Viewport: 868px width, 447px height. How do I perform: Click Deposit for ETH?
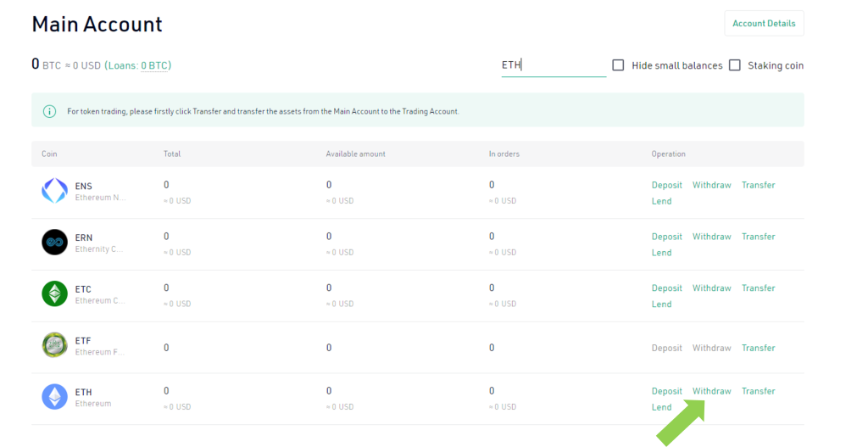pyautogui.click(x=666, y=391)
